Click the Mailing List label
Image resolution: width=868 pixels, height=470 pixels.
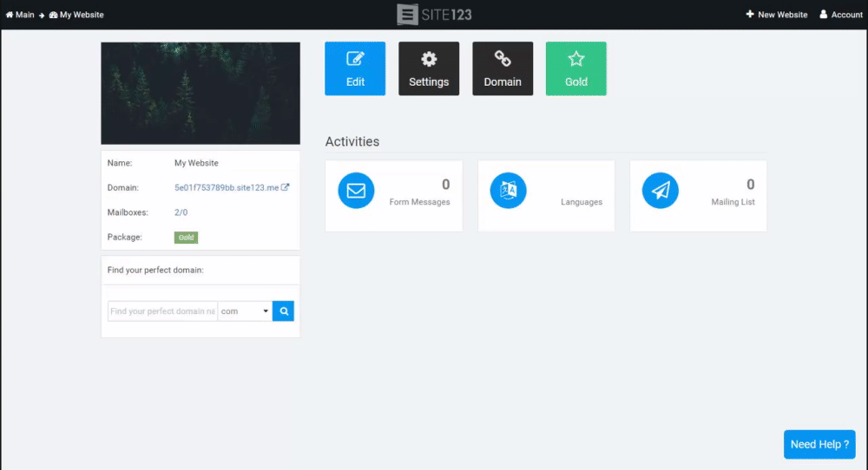pyautogui.click(x=733, y=202)
